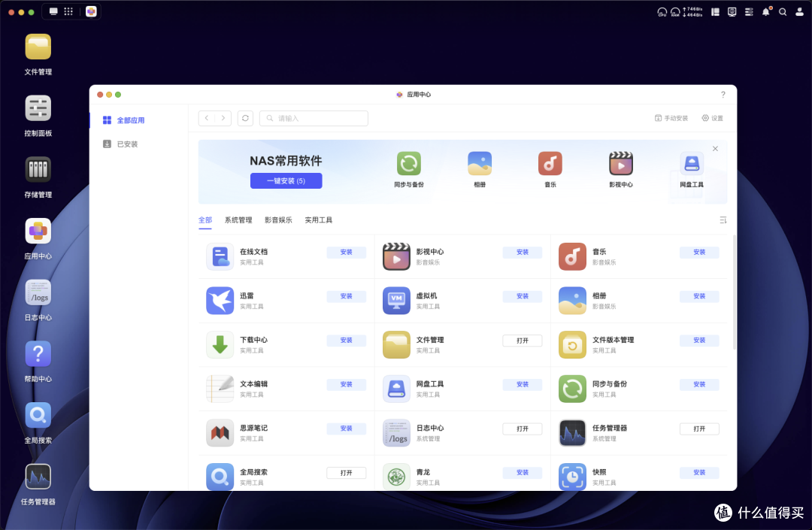Open the 应用中心 desktop icon
This screenshot has width=812, height=530.
[38, 232]
